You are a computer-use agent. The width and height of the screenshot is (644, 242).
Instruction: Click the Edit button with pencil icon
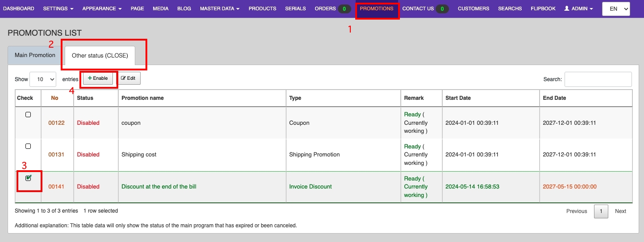[129, 78]
